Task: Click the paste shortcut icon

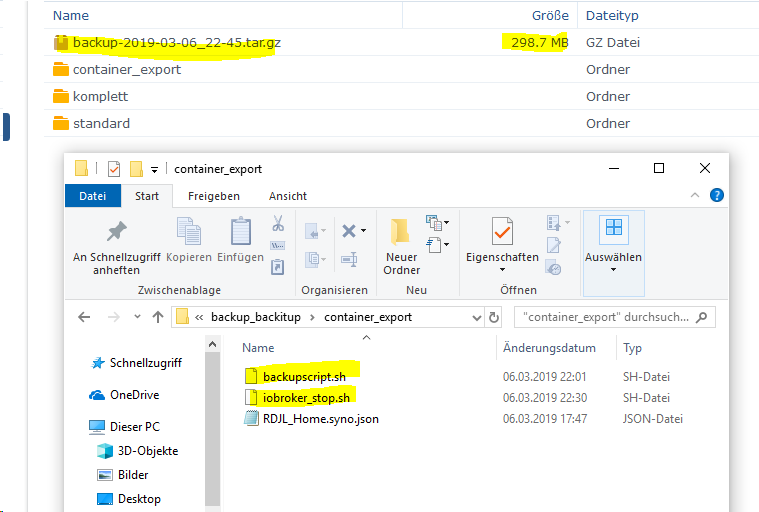Action: [x=277, y=267]
